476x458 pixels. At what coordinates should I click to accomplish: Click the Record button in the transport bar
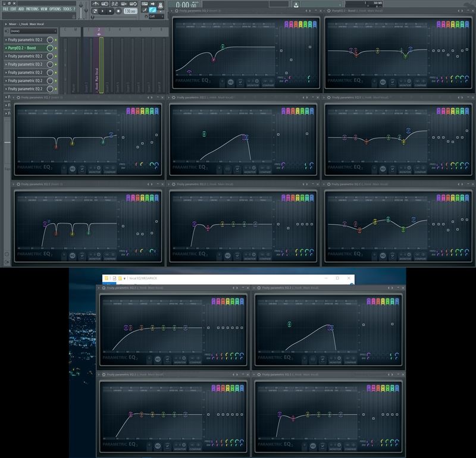[118, 11]
